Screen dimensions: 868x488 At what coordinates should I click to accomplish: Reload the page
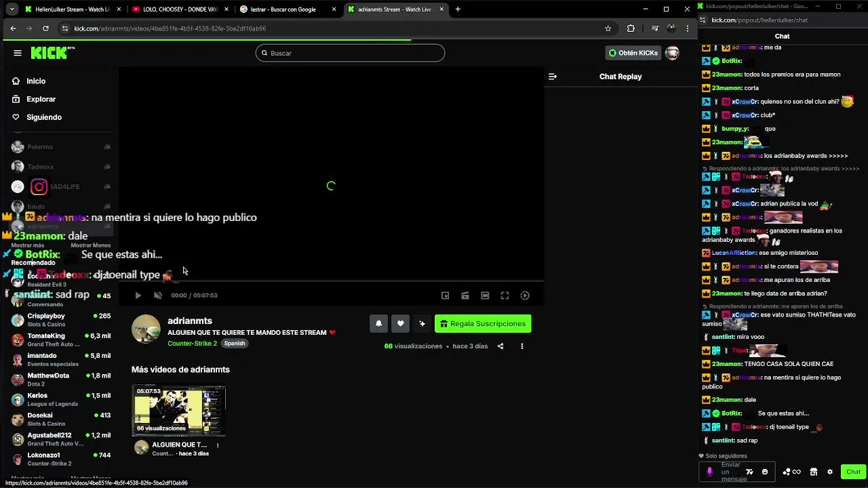45,28
